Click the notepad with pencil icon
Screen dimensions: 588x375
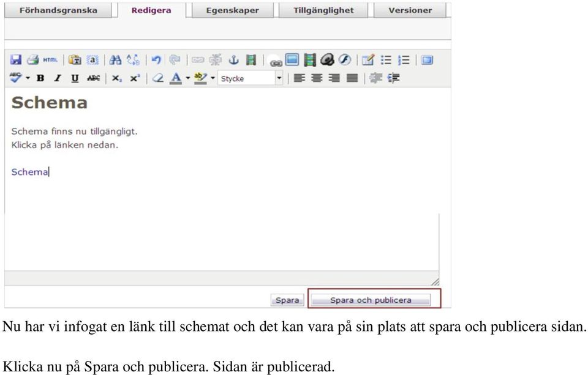point(368,60)
